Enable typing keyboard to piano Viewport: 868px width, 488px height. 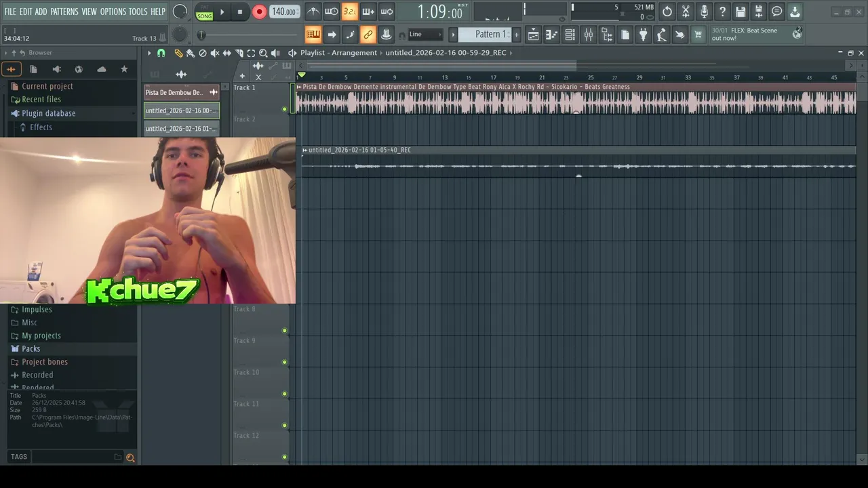click(313, 35)
